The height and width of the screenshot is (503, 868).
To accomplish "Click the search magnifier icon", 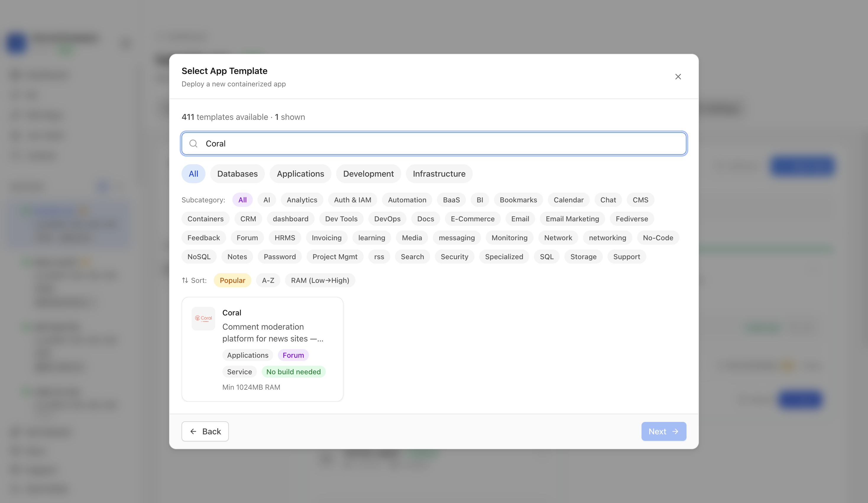I will point(194,144).
